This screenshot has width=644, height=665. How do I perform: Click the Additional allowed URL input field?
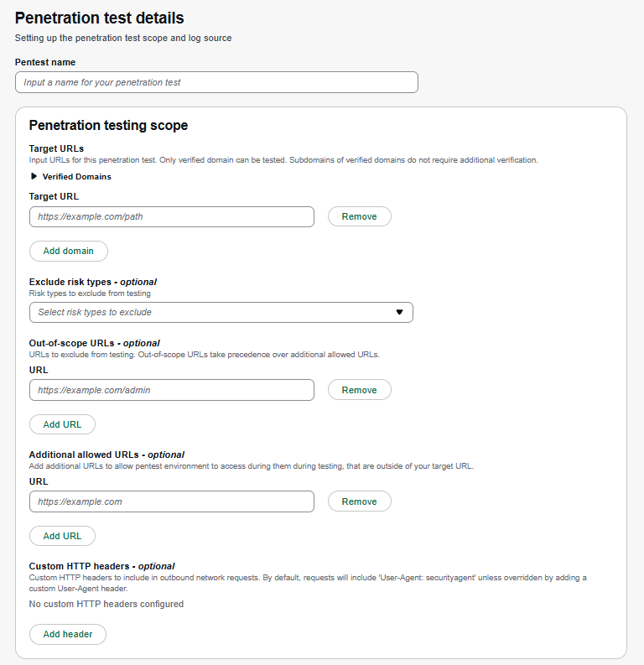(171, 501)
